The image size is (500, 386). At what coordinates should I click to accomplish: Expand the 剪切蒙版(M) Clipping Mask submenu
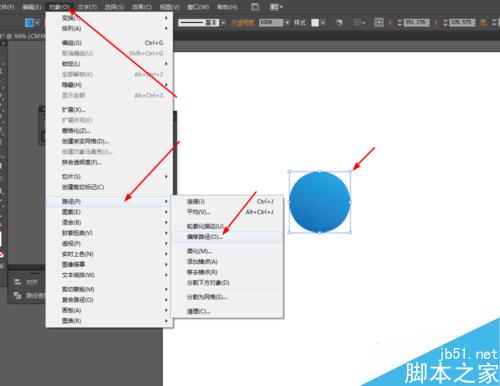pyautogui.click(x=109, y=289)
